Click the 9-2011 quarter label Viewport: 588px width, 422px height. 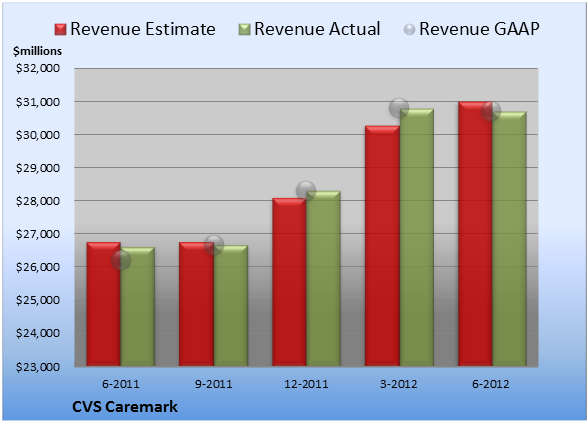(x=214, y=384)
